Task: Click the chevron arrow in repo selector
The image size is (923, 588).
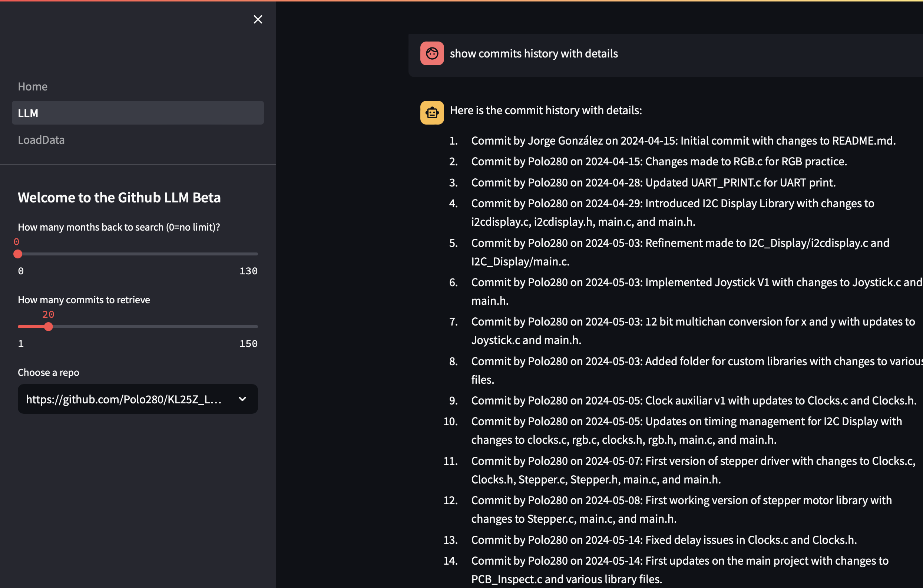Action: coord(242,399)
